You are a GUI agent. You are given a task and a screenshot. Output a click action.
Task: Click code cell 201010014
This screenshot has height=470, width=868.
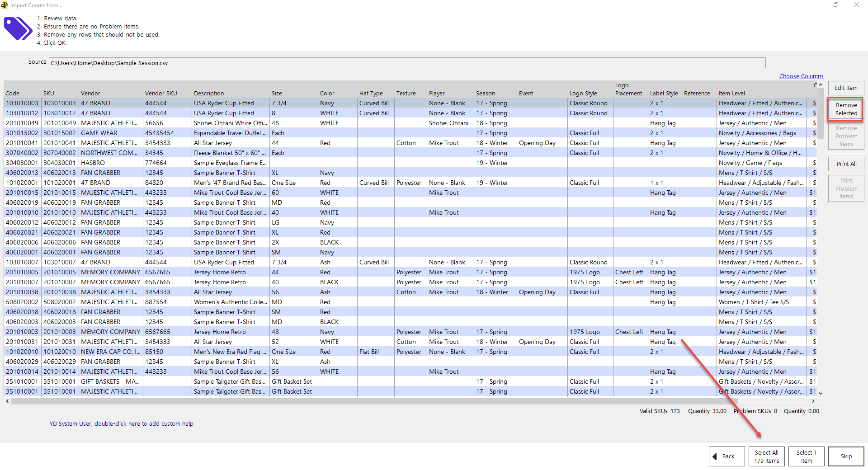(22, 372)
